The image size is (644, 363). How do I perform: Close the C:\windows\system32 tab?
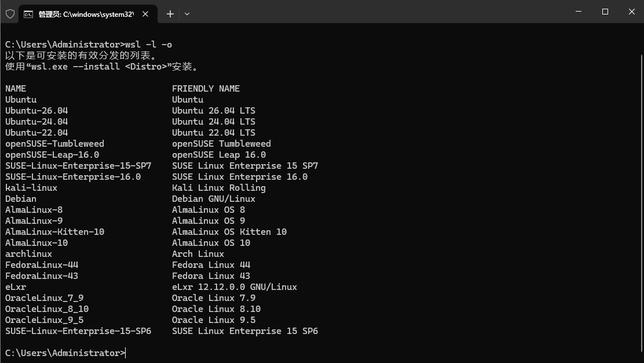[x=145, y=14]
